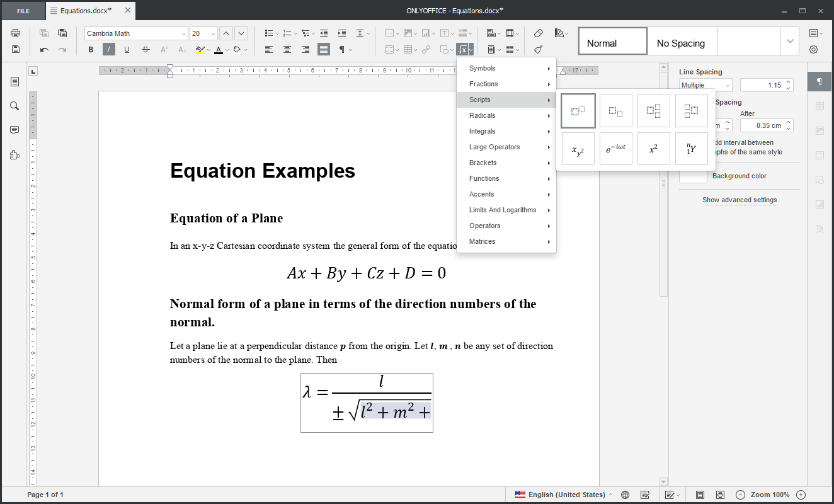Decrease the paragraph indent

(324, 33)
